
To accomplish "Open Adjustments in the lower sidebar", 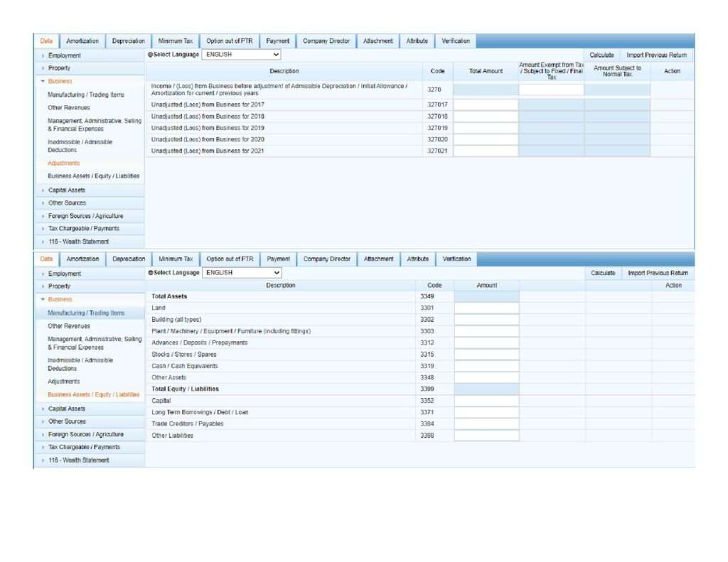I will 63,382.
